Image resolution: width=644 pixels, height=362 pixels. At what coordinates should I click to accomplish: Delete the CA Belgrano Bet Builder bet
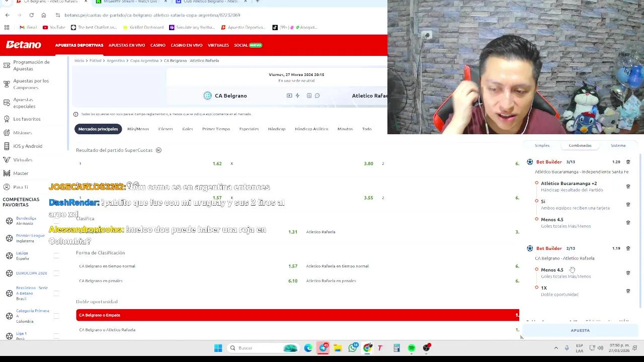628,248
